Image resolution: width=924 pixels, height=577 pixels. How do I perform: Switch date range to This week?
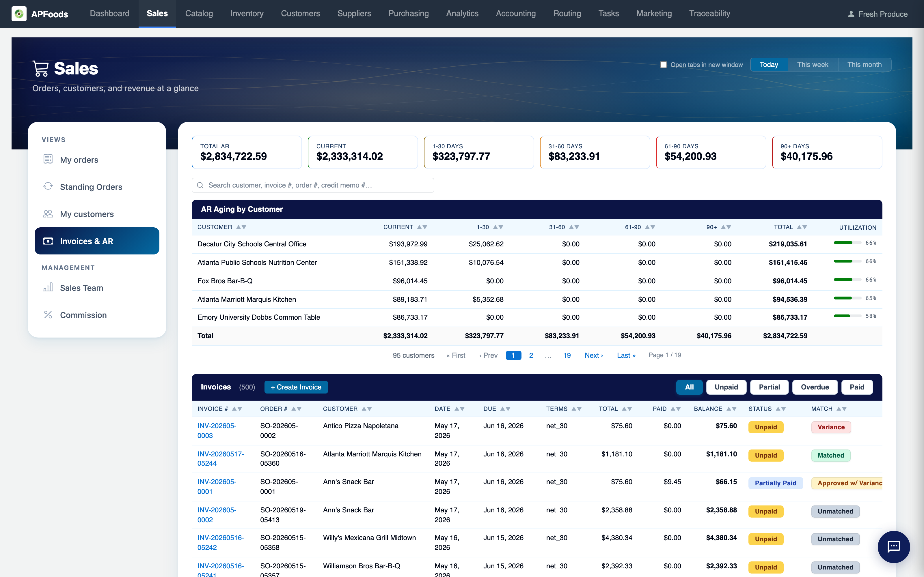click(813, 65)
